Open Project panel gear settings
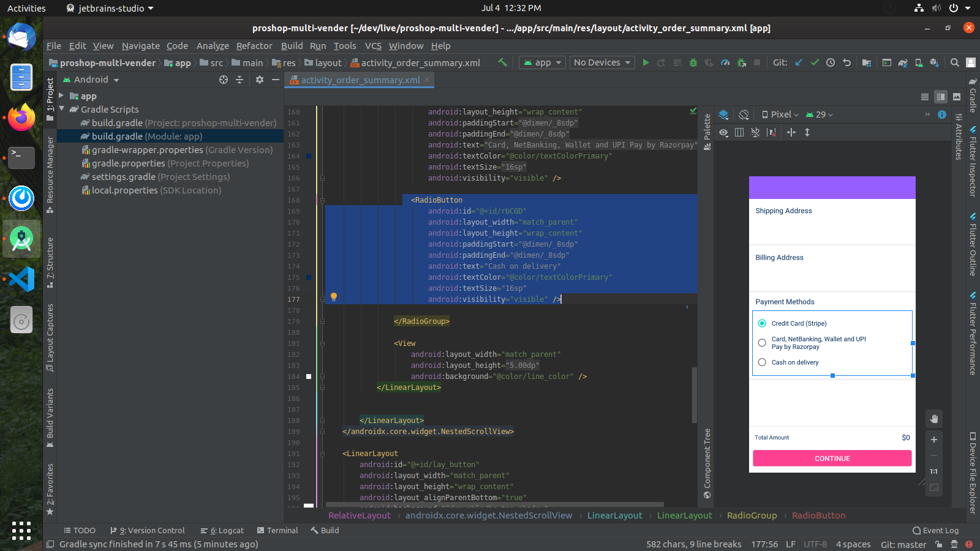Screen dimensions: 980x551 coord(260,80)
